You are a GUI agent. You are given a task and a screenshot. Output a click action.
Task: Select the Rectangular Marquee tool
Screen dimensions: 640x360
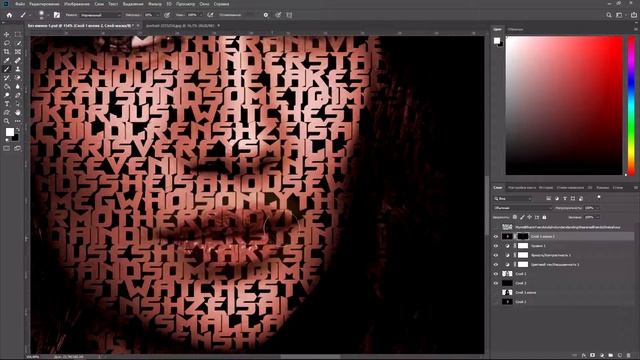tap(18, 35)
